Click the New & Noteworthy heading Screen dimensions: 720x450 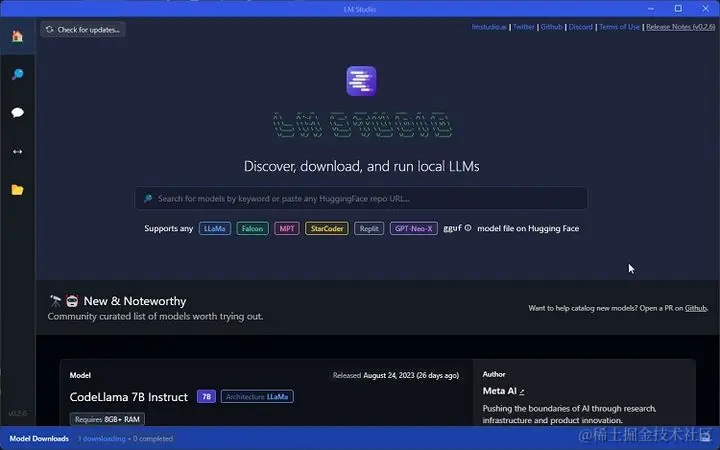135,301
